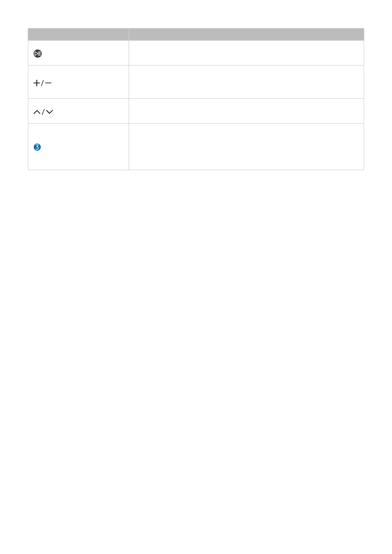Viewport: 392px width, 554px height.
Task: Click the slash between plus and minus
Action: pos(42,83)
